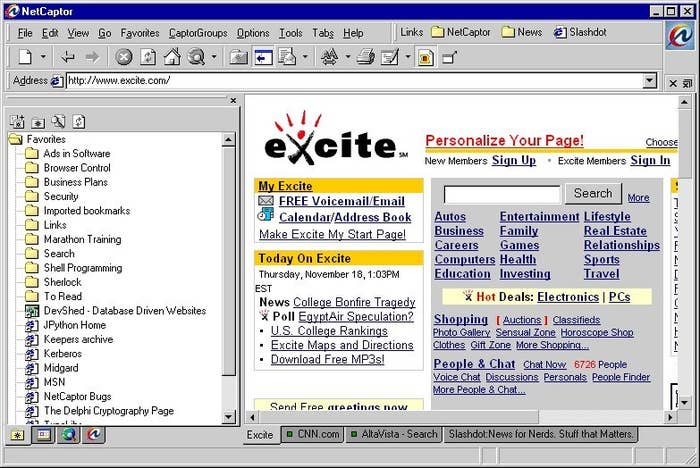Viewport: 700px width, 468px height.
Task: Click the Mail page toolbar icon
Action: pyautogui.click(x=287, y=57)
